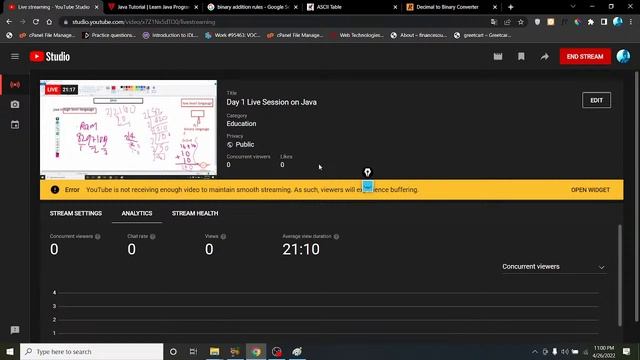
Task: Bookmark this page with star icon
Action: tap(521, 22)
